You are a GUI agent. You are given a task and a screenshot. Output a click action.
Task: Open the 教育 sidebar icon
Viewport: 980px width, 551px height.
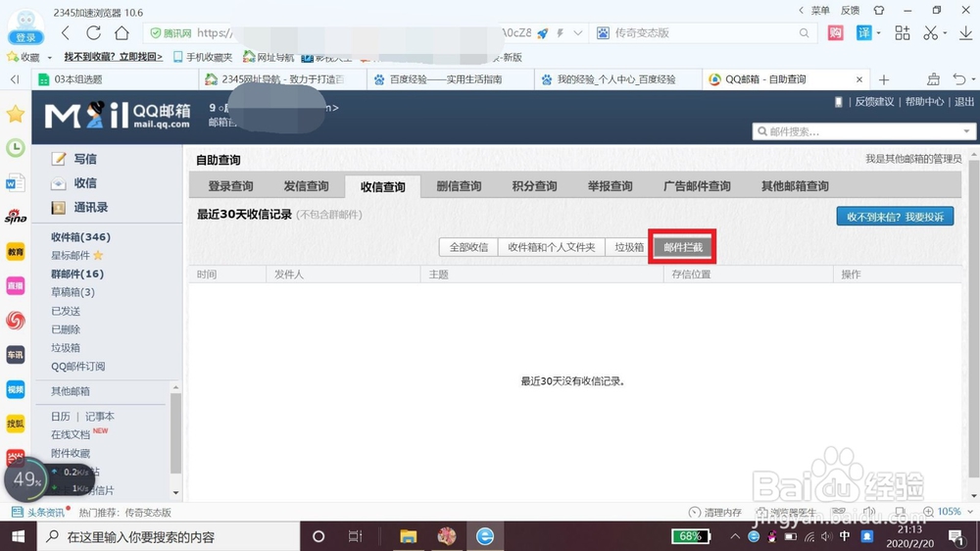[15, 251]
